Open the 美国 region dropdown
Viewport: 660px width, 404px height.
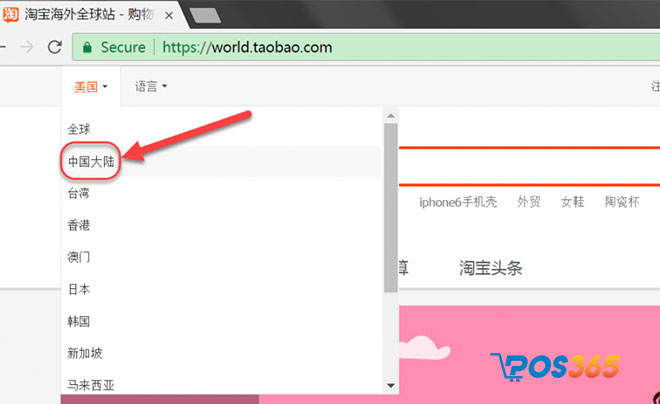click(90, 87)
